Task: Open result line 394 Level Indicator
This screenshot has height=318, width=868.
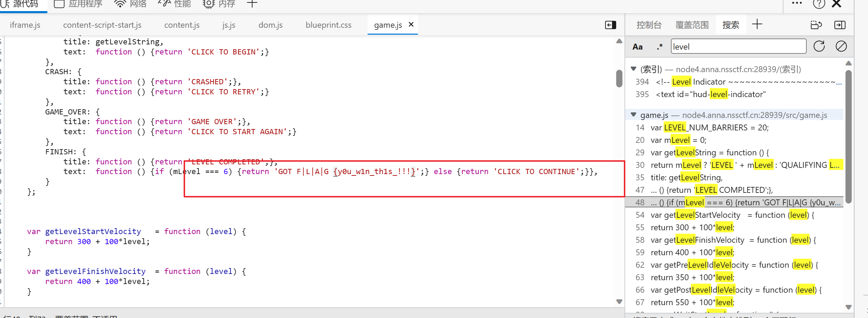Action: tap(734, 82)
